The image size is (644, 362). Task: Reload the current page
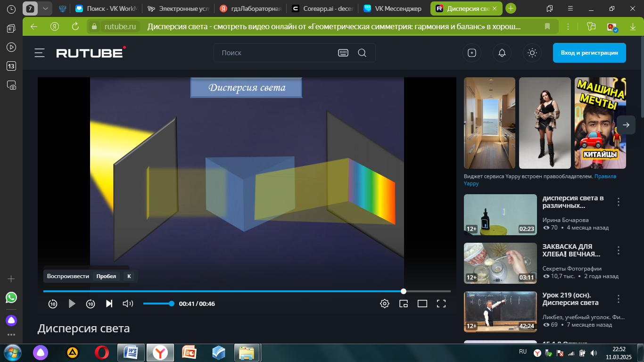(x=75, y=26)
